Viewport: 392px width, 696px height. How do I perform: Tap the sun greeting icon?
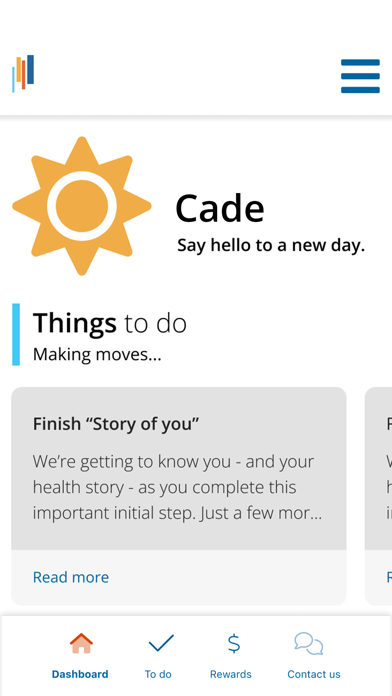[x=82, y=206]
